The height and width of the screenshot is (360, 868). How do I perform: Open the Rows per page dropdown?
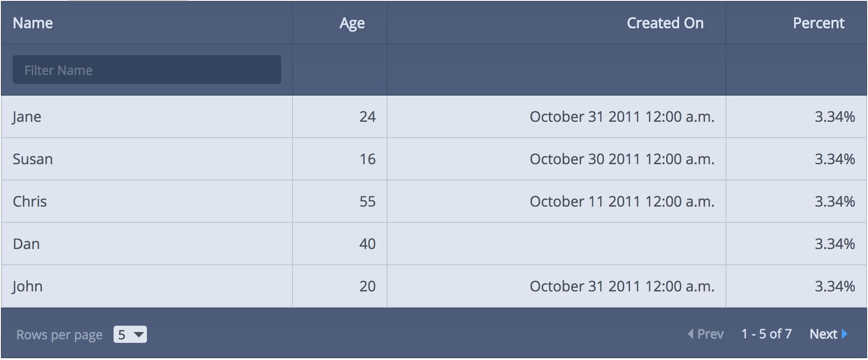pyautogui.click(x=130, y=334)
